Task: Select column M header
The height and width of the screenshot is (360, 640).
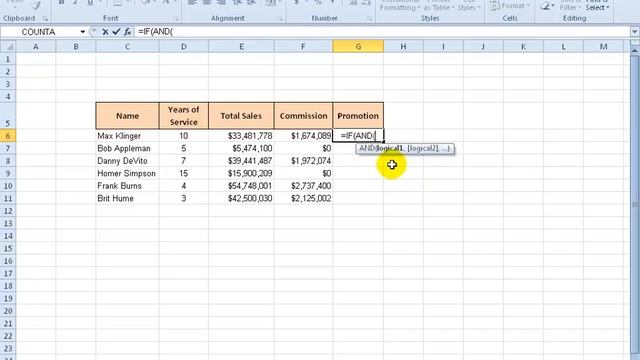Action: pos(603,47)
